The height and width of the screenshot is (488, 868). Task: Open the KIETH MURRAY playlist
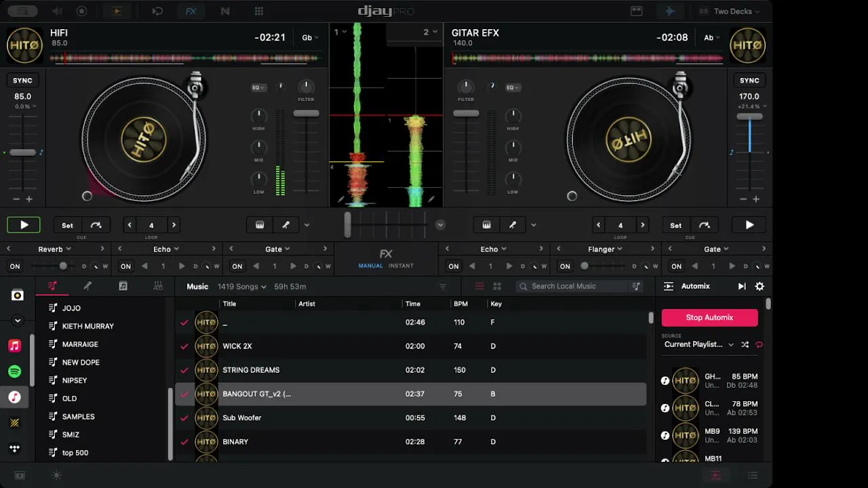click(88, 326)
